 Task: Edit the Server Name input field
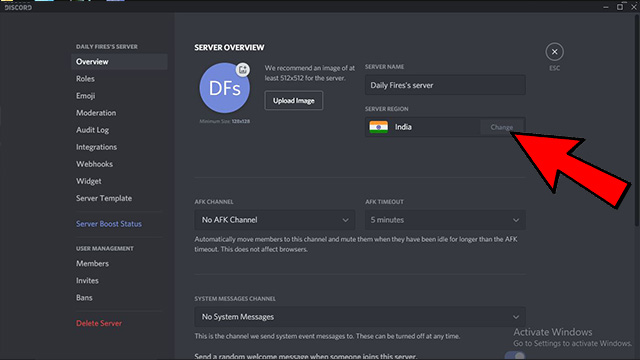point(445,85)
